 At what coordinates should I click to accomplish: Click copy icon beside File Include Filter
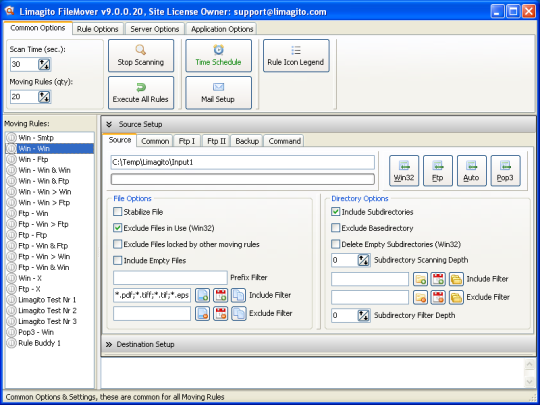tap(238, 295)
